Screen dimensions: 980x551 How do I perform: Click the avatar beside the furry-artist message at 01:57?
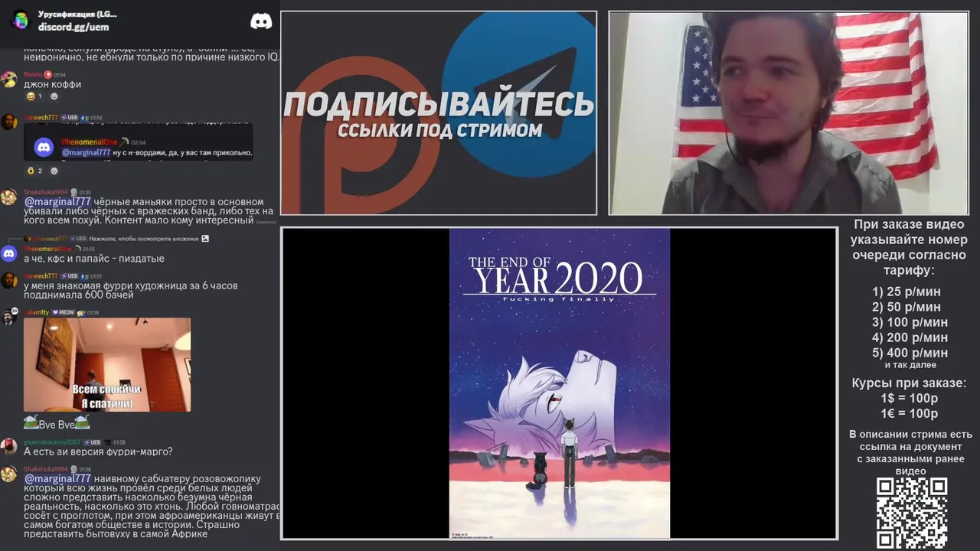(x=8, y=281)
